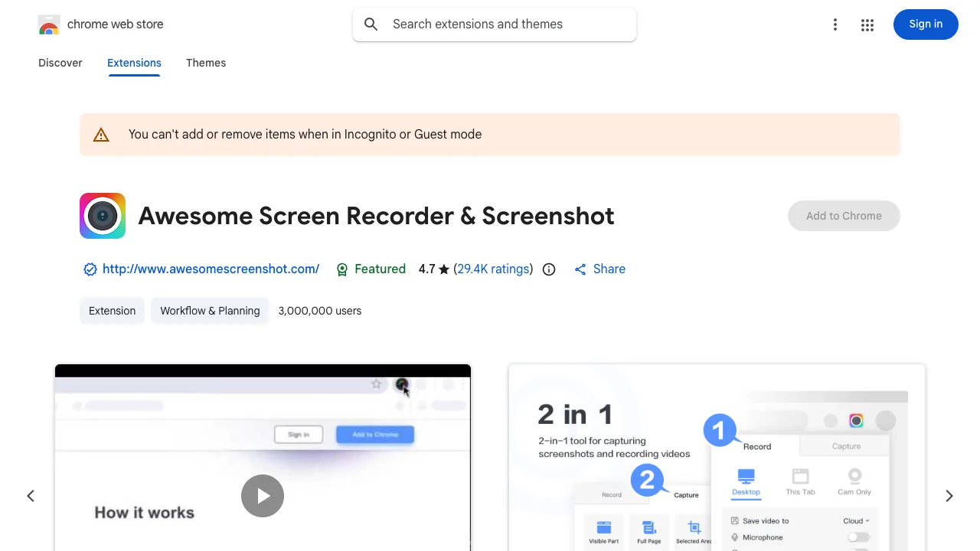This screenshot has width=980, height=551.
Task: Open the three-dot more options menu
Action: click(835, 24)
